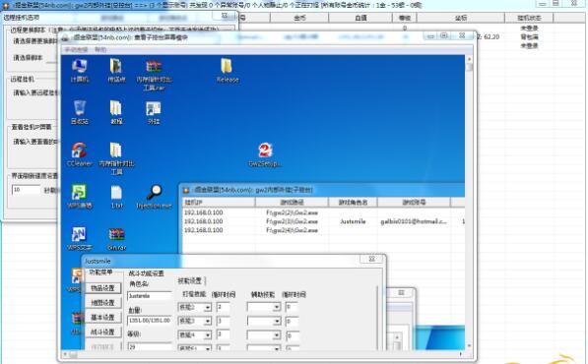Open the 计算机 Computer desktop icon
This screenshot has width=588, height=364.
pyautogui.click(x=80, y=70)
